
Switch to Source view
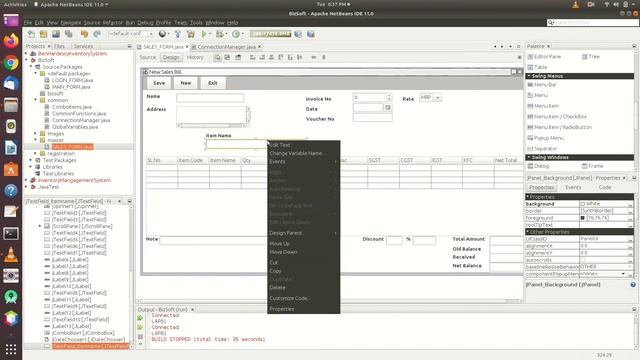click(147, 58)
